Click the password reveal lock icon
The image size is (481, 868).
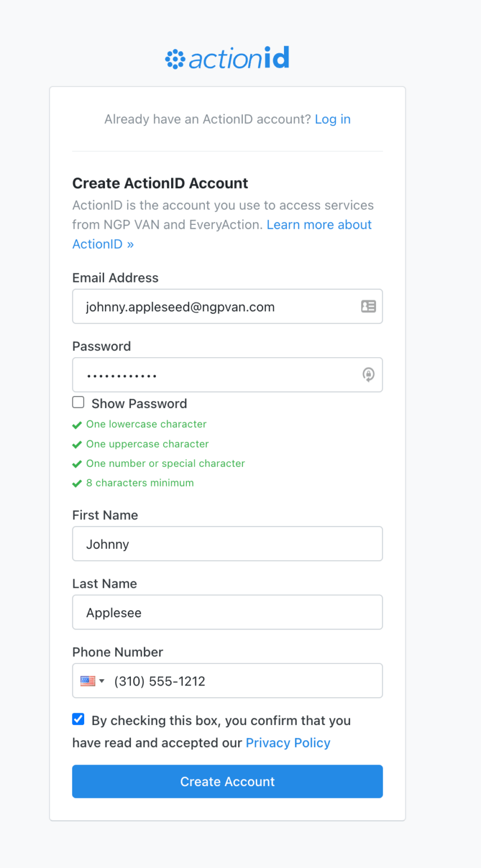pos(368,375)
